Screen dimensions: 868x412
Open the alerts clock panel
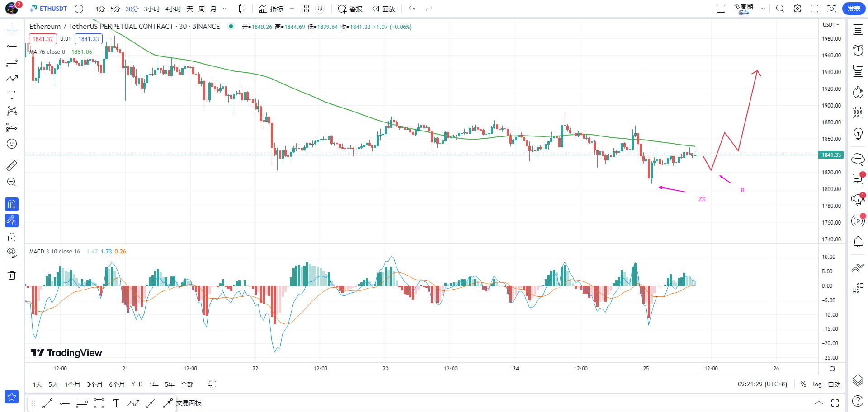pyautogui.click(x=858, y=50)
